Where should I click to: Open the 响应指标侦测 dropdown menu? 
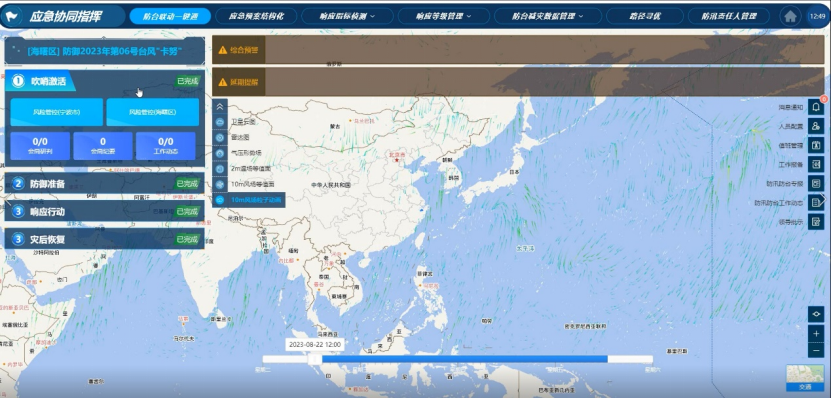click(x=347, y=16)
